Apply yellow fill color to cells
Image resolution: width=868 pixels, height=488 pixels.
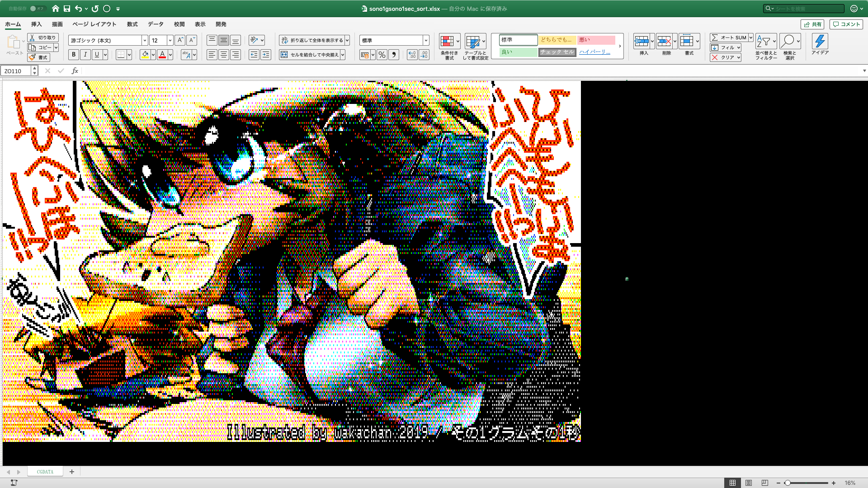click(145, 55)
